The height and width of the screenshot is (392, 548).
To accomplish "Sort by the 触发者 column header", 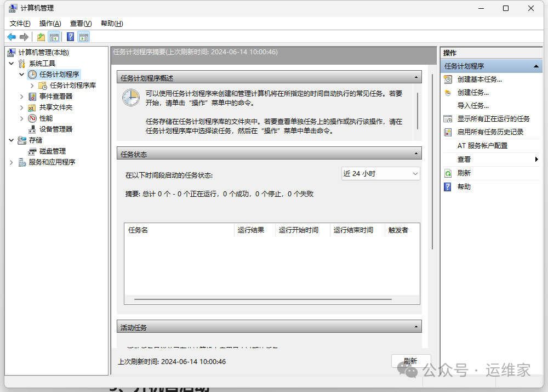I will (402, 230).
